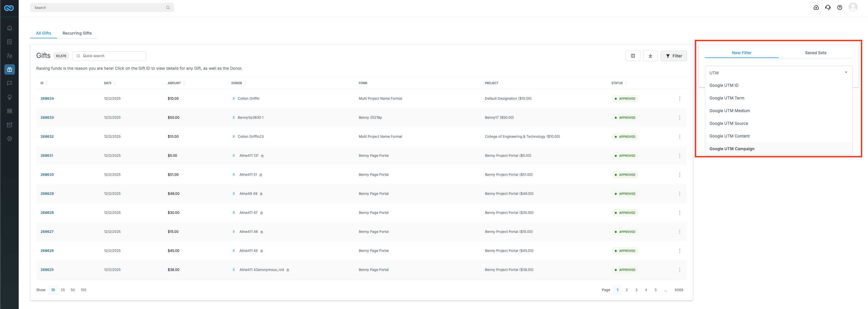
Task: Open gift ID 268631 link
Action: [47, 156]
